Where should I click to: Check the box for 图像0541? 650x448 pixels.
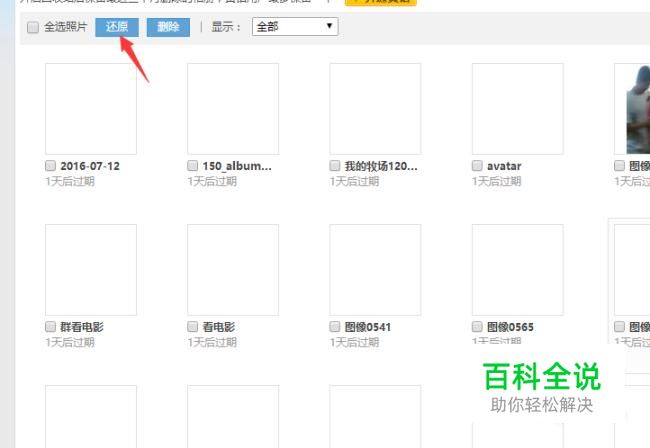tap(335, 327)
